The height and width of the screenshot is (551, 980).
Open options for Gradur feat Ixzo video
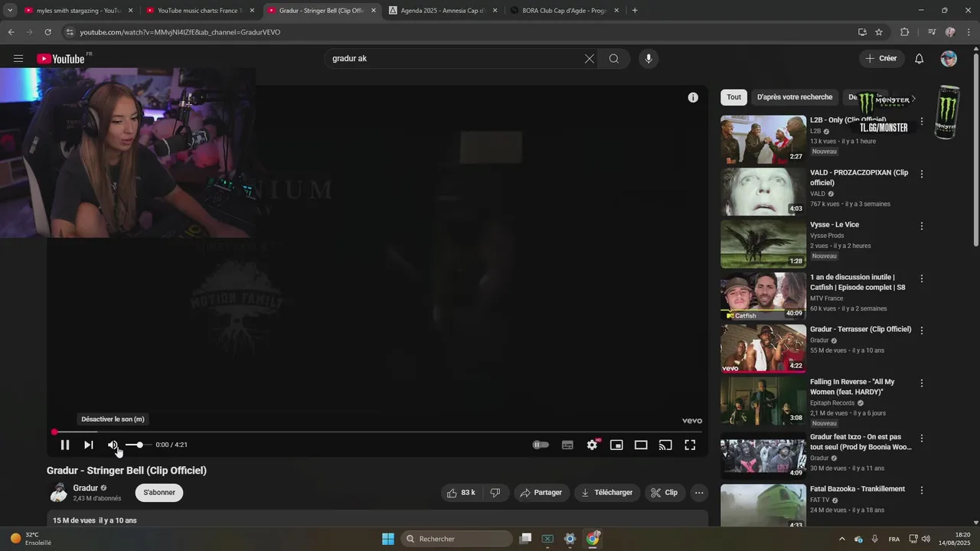click(922, 439)
